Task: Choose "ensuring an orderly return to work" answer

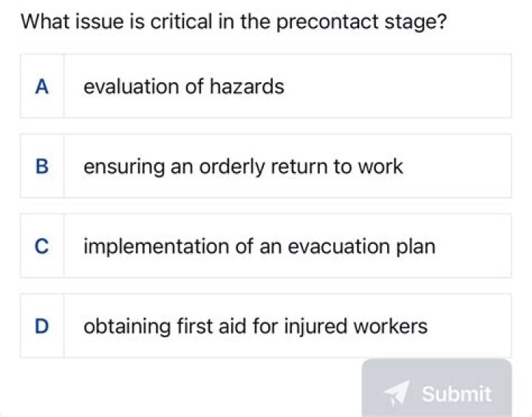Action: tap(243, 166)
